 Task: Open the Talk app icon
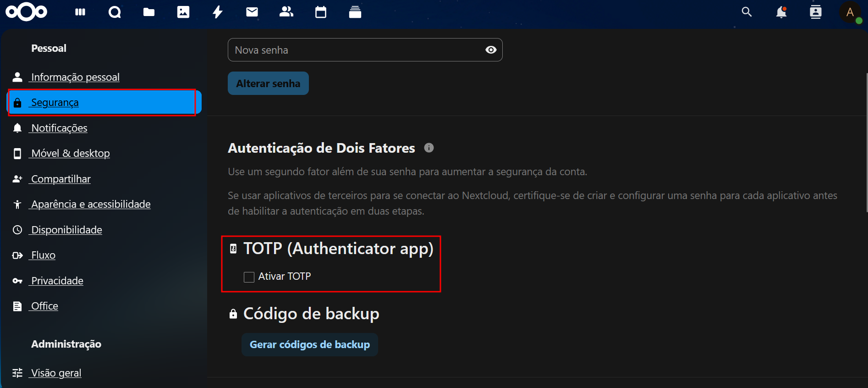[x=115, y=12]
